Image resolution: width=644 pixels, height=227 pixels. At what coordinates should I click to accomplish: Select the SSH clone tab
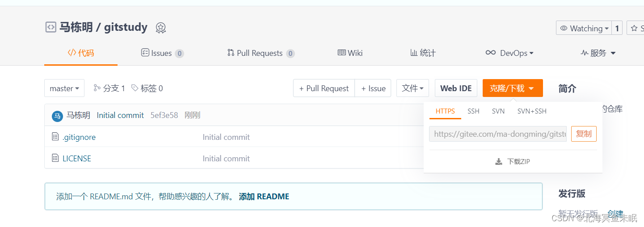473,111
